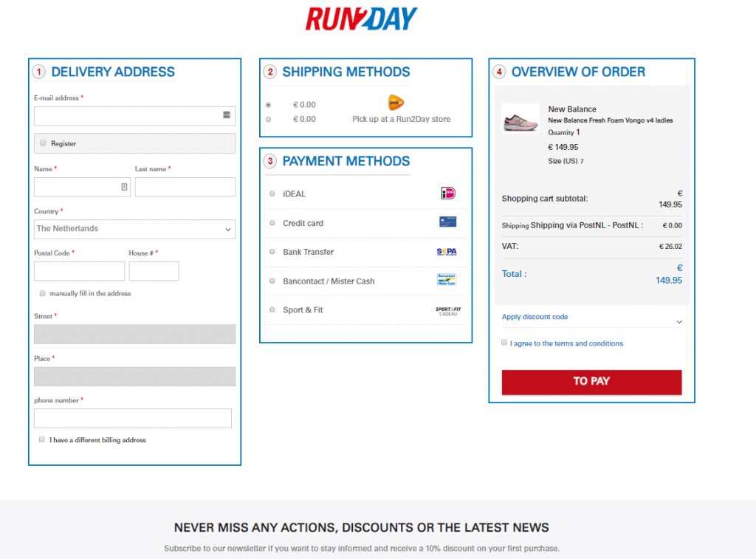Screen dimensions: 756x559
Task: Enable manually fill in the address
Action: click(x=42, y=293)
